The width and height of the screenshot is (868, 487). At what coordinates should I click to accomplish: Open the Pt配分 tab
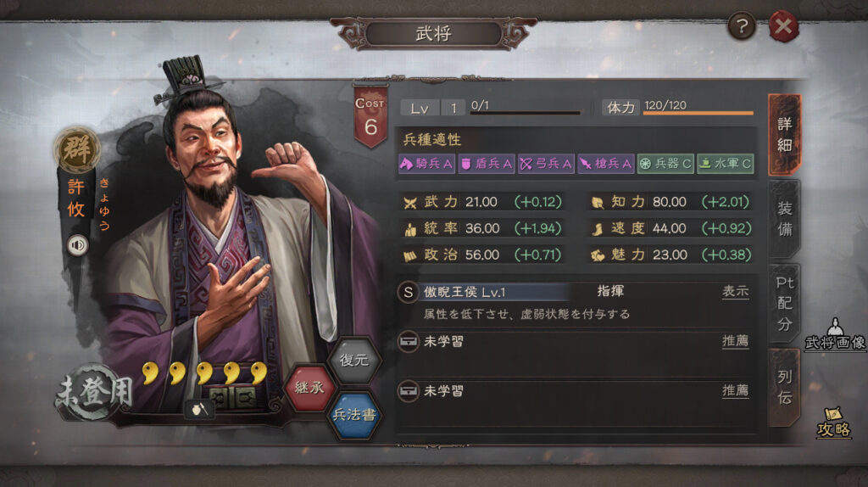784,304
